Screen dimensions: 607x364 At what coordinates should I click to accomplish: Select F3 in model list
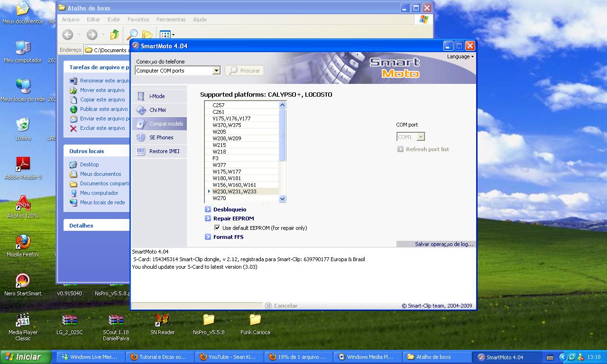click(242, 158)
